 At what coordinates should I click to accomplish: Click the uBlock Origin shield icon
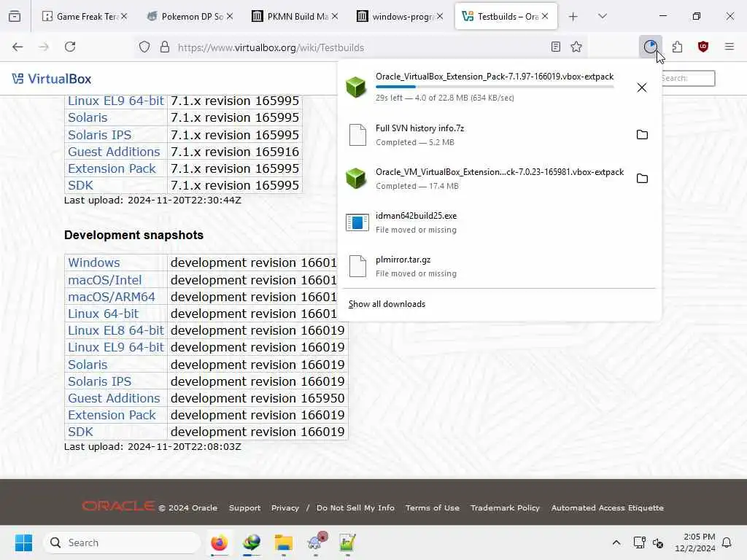click(x=703, y=47)
